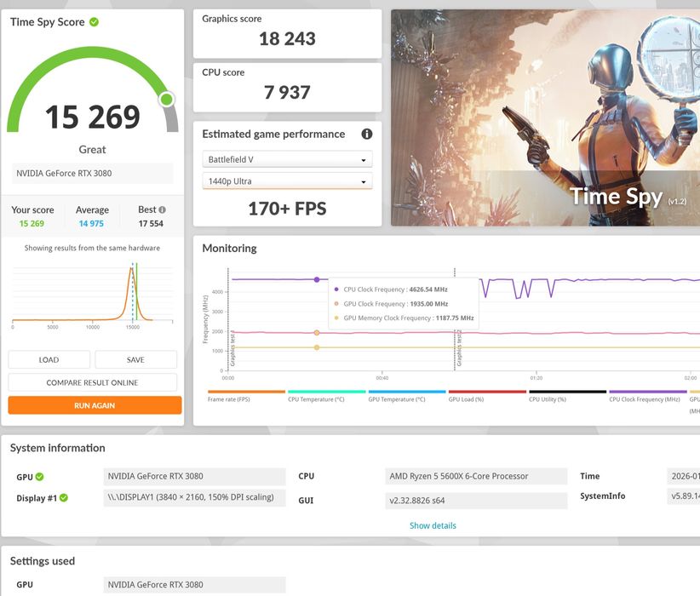The height and width of the screenshot is (596, 700).
Task: Click the Settings used heading
Action: click(43, 561)
